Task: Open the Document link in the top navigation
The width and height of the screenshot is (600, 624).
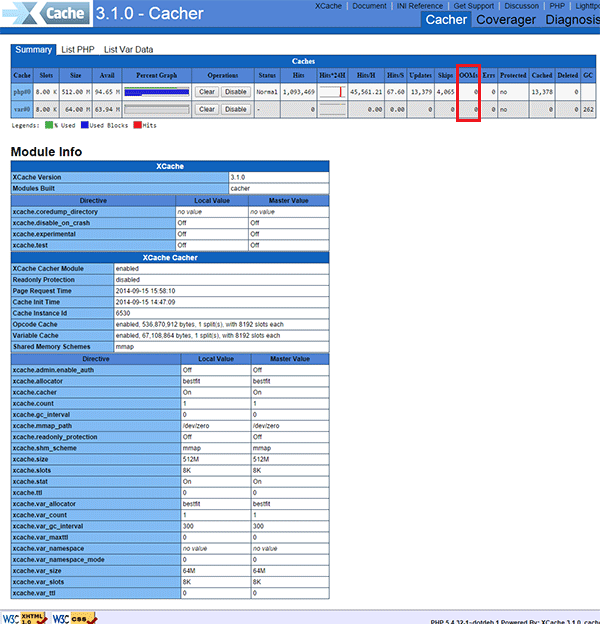Action: [x=369, y=6]
